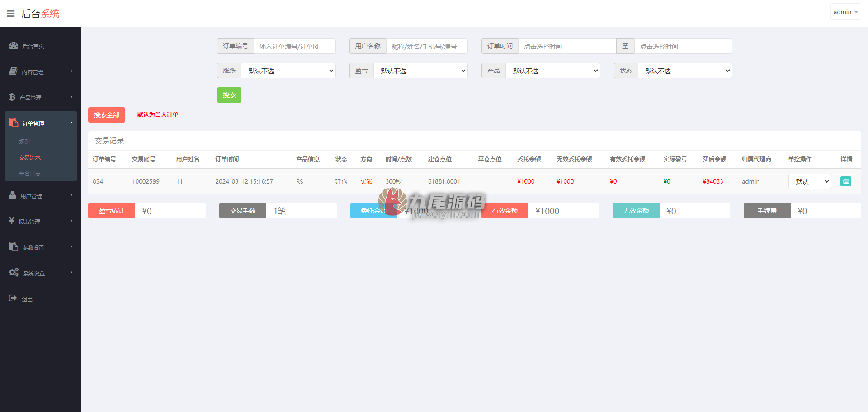Click the 报表管理 yen icon
Screen dimensions: 868x412
12,221
